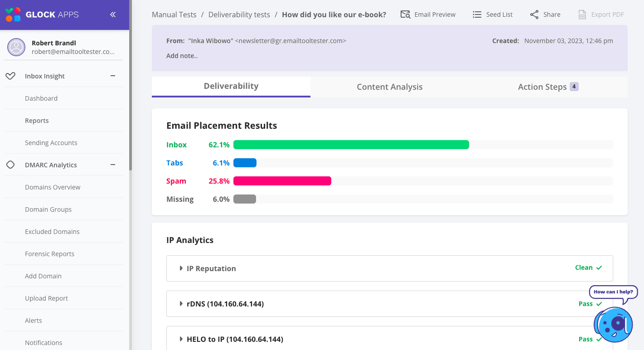Collapse the DMARC Analytics menu section
Viewport: 644px width, 350px height.
tap(113, 165)
